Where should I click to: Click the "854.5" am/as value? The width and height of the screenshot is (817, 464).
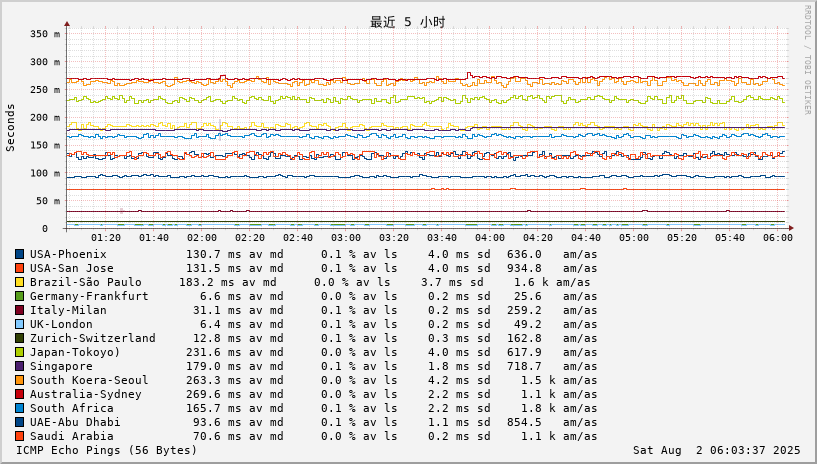(524, 422)
